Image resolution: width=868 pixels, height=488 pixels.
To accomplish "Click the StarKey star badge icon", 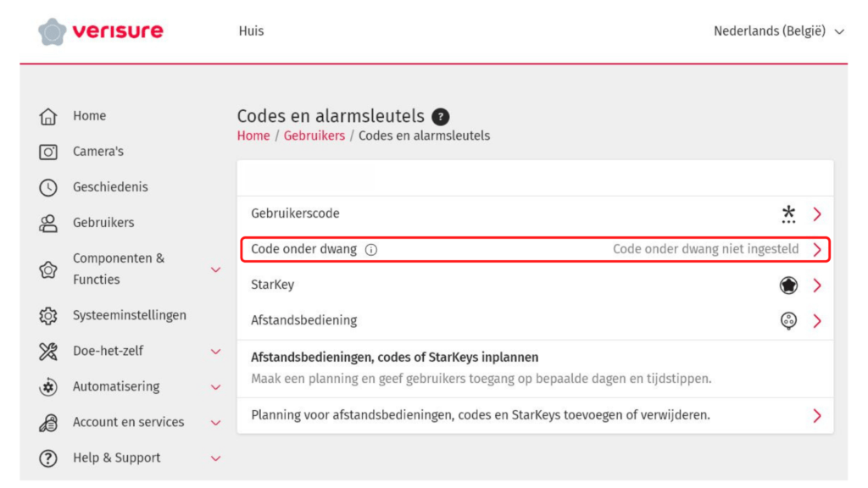I will pyautogui.click(x=788, y=286).
